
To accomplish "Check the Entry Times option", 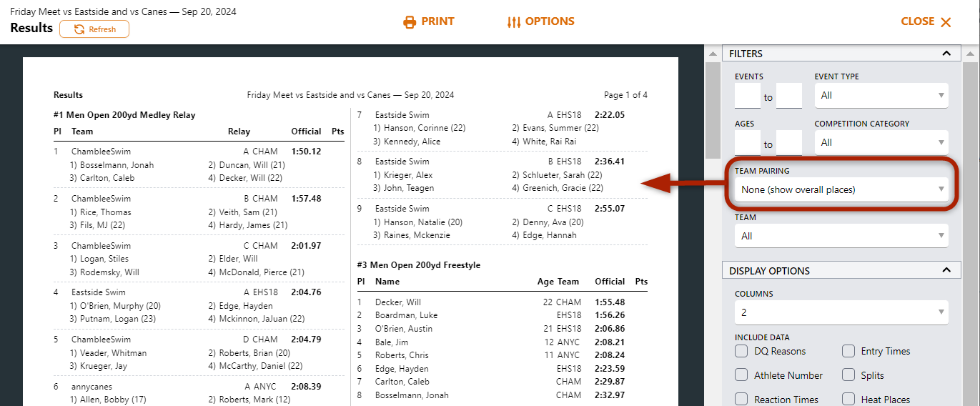I will [x=848, y=351].
